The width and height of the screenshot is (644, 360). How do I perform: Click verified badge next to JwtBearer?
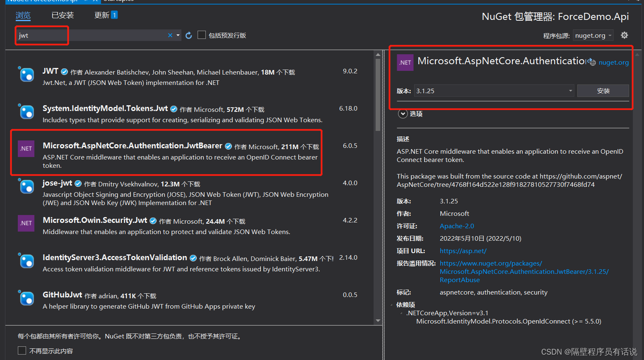point(228,146)
